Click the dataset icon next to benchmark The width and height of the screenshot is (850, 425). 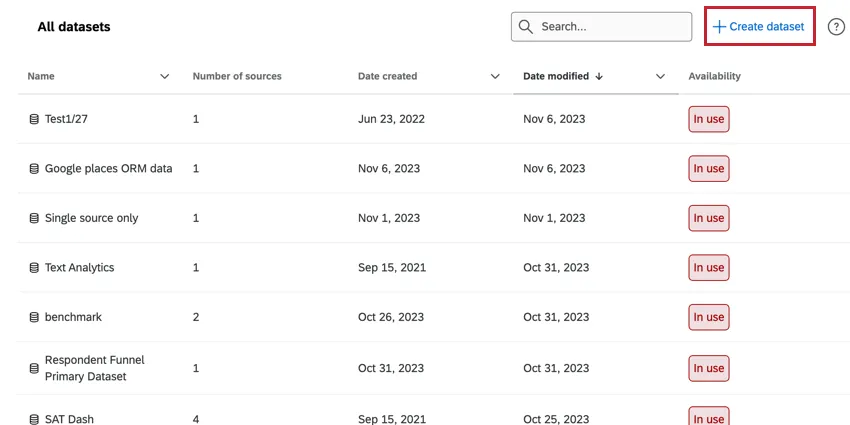[x=34, y=317]
